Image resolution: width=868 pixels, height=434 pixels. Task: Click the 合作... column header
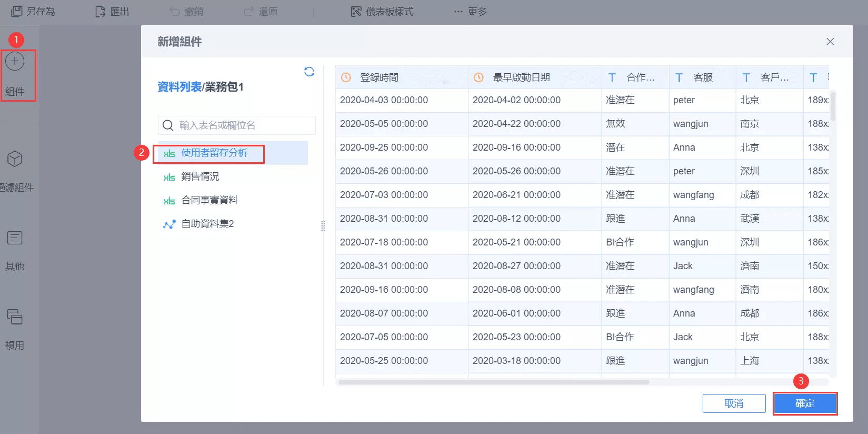point(635,77)
